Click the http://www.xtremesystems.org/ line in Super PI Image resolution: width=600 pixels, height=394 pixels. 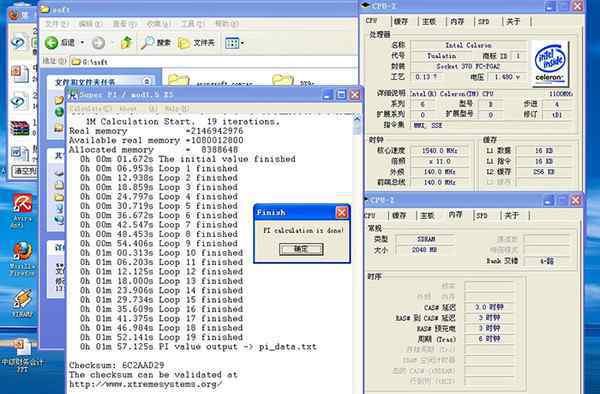pyautogui.click(x=145, y=384)
